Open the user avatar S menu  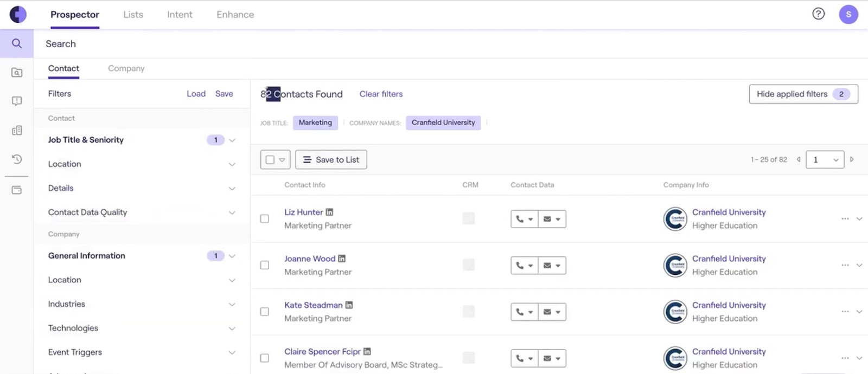coord(848,14)
